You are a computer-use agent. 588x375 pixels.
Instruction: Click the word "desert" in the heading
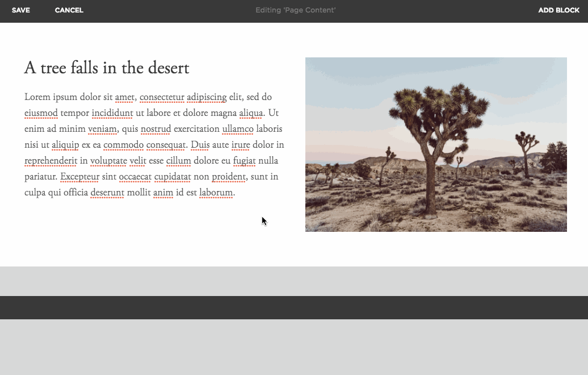[168, 68]
